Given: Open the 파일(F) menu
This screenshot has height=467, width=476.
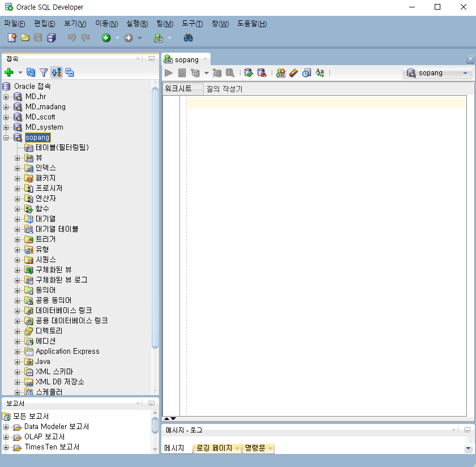Looking at the screenshot, I should 14,24.
